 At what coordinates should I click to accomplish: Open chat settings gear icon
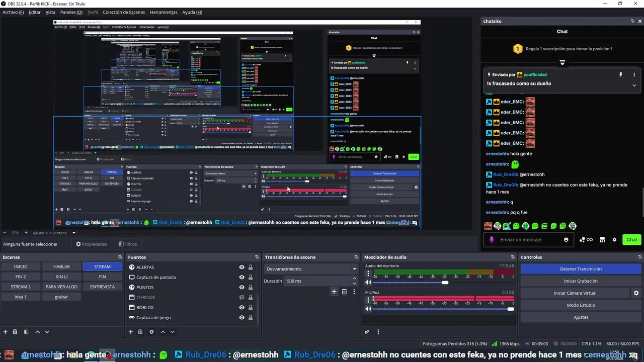point(614,240)
